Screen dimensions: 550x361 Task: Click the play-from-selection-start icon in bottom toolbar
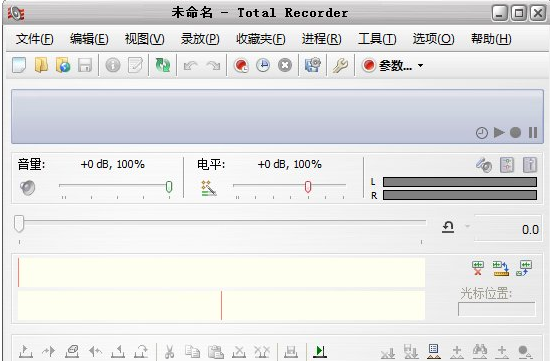click(x=26, y=351)
